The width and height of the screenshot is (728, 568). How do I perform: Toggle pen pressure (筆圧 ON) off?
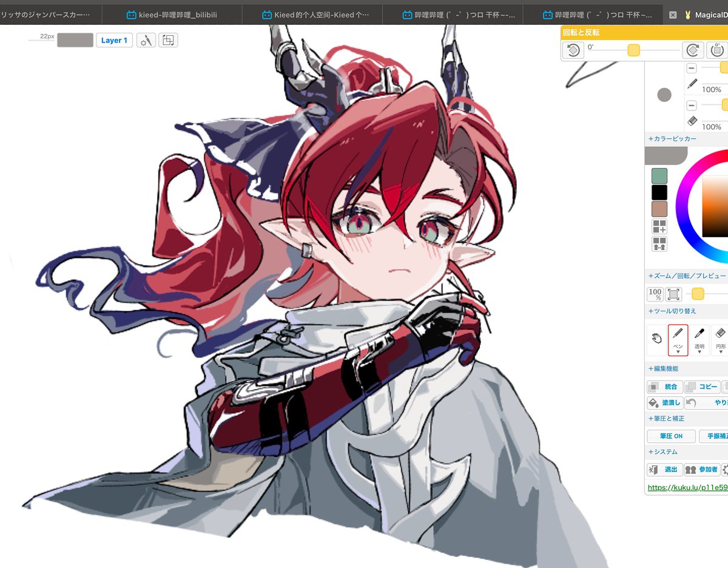670,436
